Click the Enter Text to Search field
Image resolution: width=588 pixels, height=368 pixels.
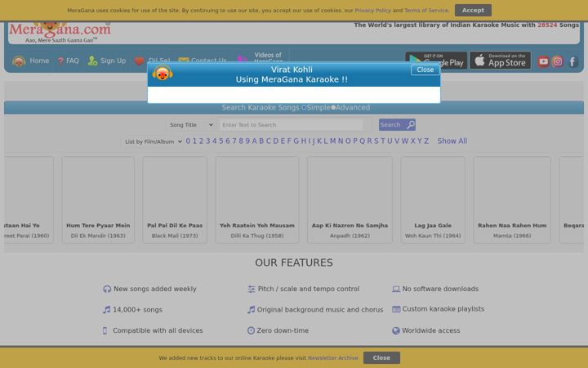point(291,124)
